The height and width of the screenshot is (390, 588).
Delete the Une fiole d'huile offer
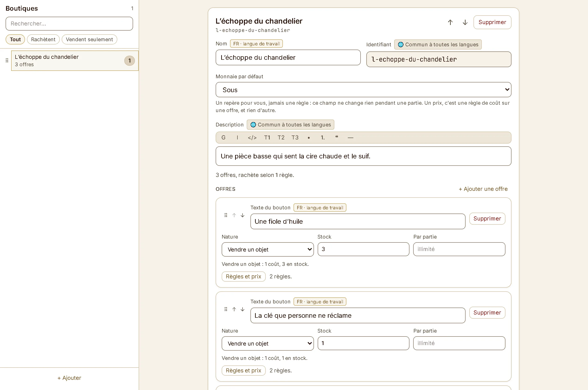click(487, 219)
